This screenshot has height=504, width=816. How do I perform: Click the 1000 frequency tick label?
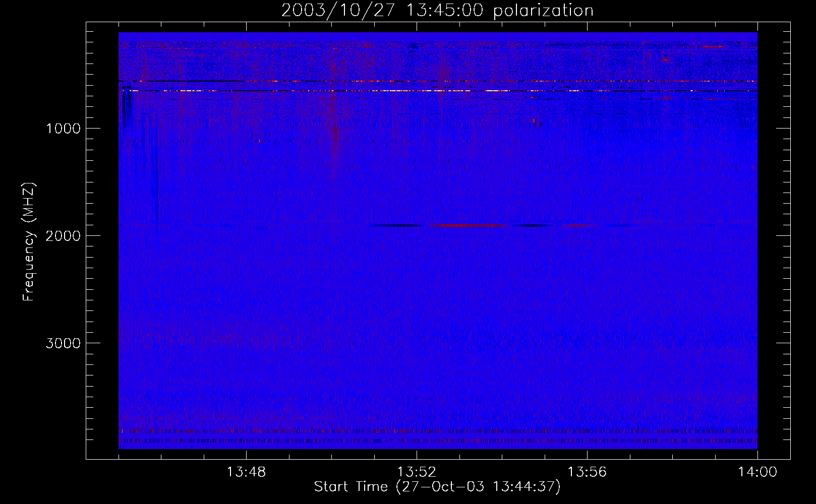63,129
